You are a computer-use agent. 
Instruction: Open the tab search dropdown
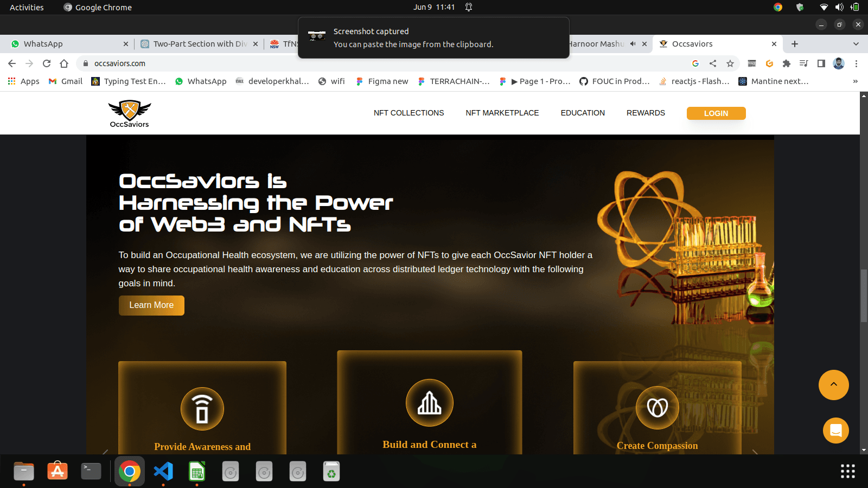856,44
